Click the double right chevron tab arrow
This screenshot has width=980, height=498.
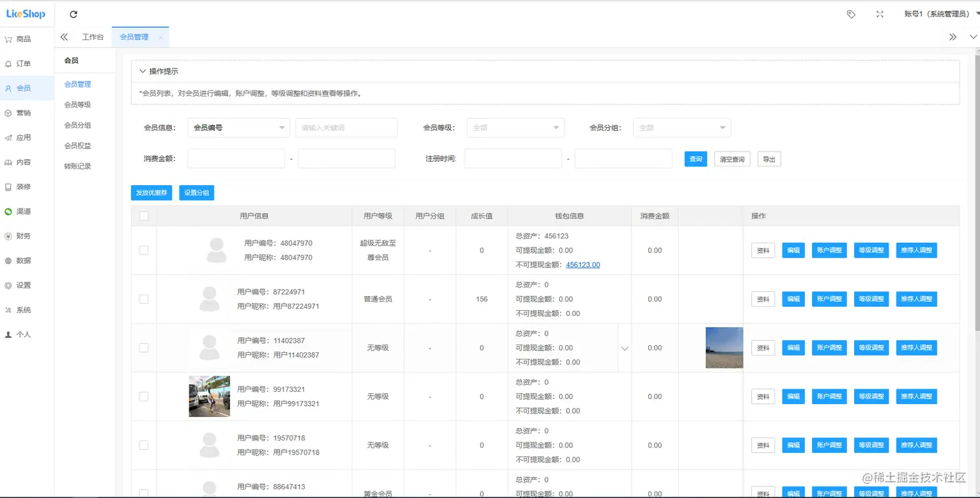(x=952, y=37)
